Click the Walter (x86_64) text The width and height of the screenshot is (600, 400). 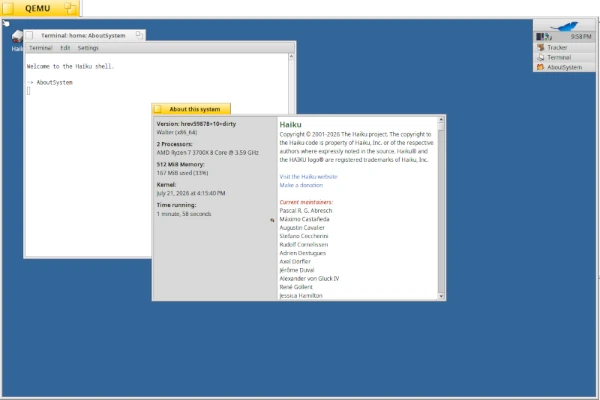click(x=177, y=132)
